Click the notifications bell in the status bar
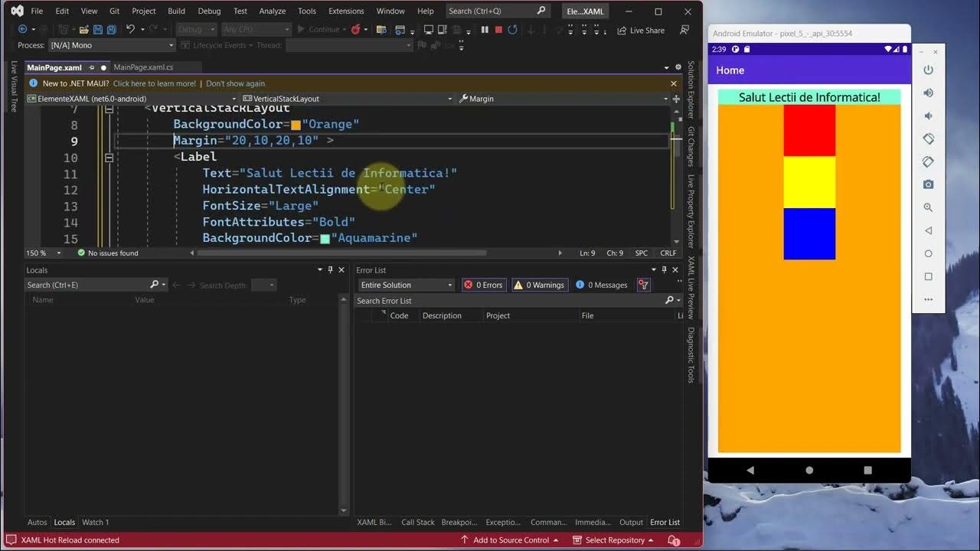The height and width of the screenshot is (551, 980). click(x=675, y=540)
